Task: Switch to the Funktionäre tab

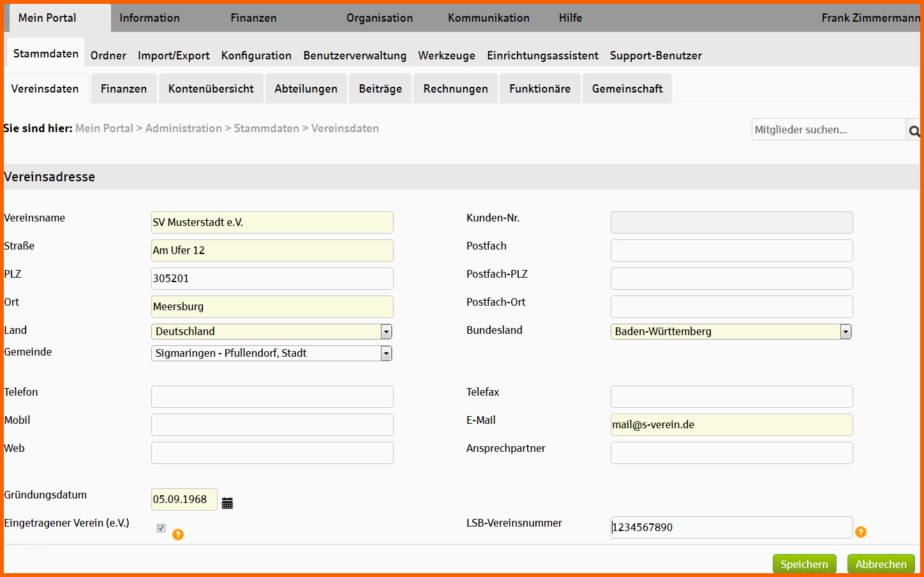Action: [540, 89]
